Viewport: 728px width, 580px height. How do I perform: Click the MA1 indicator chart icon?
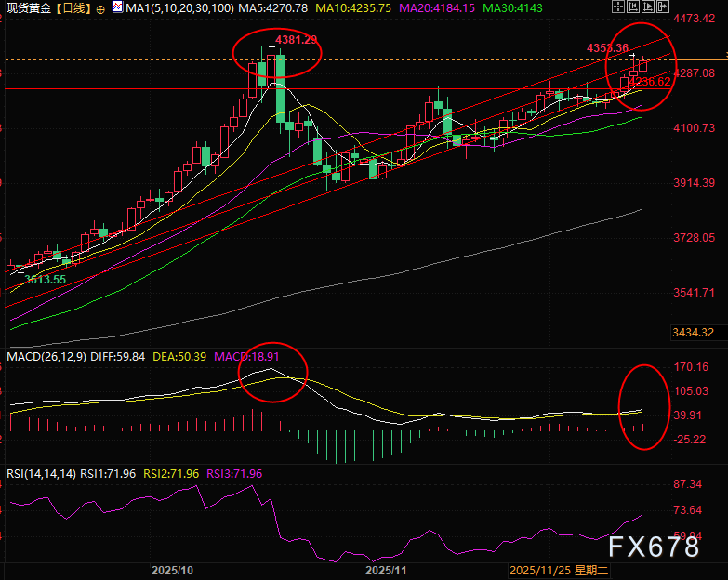(117, 7)
